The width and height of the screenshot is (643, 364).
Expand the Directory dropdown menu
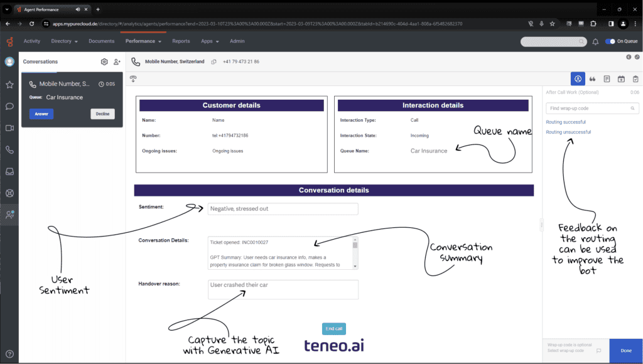(x=64, y=41)
